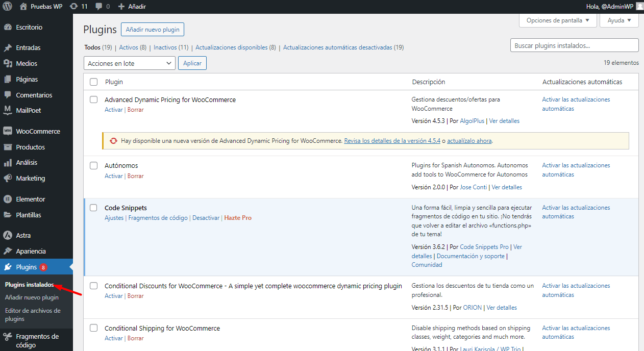This screenshot has width=644, height=351.
Task: Click the Apariencia paintbrush icon
Action: tap(8, 251)
